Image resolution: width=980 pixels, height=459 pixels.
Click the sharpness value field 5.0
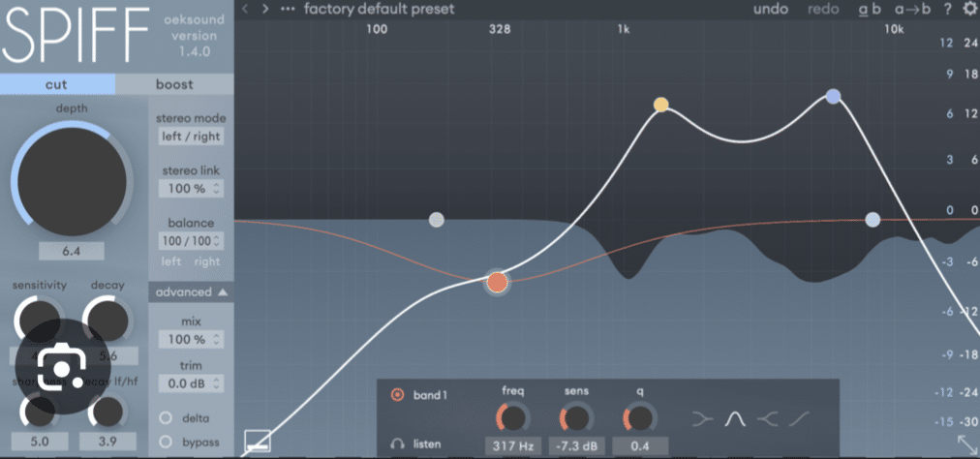40,442
